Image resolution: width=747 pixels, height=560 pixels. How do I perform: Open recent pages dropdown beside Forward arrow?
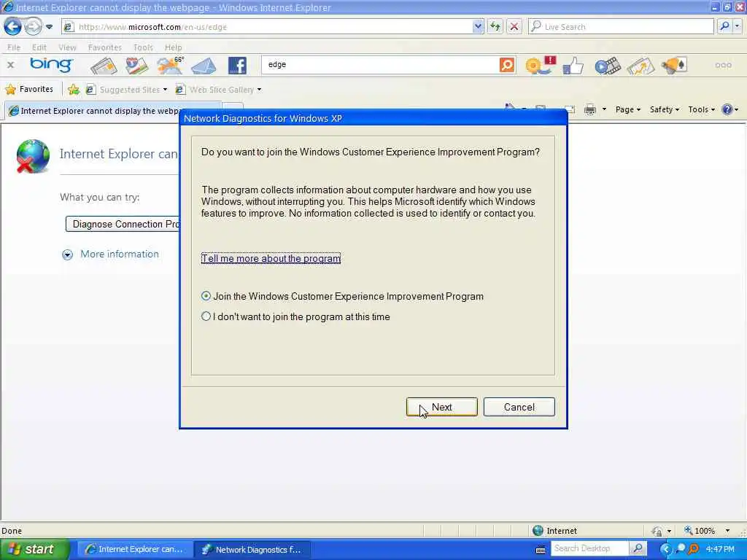(x=49, y=27)
